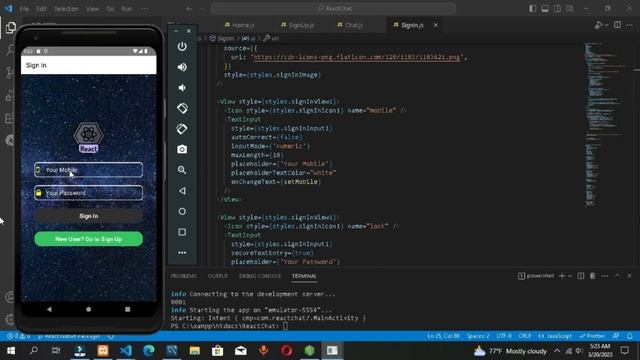Image resolution: width=640 pixels, height=360 pixels.
Task: Activate the emulator Zoom tool
Action: (x=182, y=170)
